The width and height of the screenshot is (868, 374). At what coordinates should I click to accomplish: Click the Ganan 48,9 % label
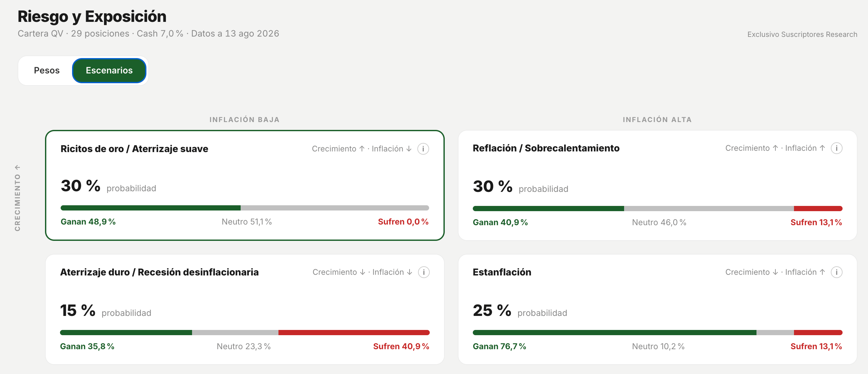[x=88, y=222]
